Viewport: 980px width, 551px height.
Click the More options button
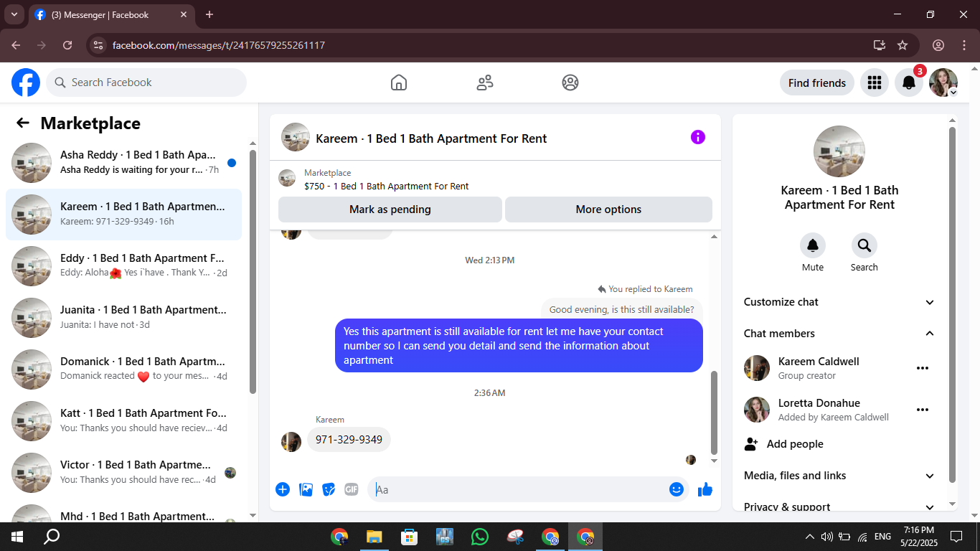click(608, 209)
